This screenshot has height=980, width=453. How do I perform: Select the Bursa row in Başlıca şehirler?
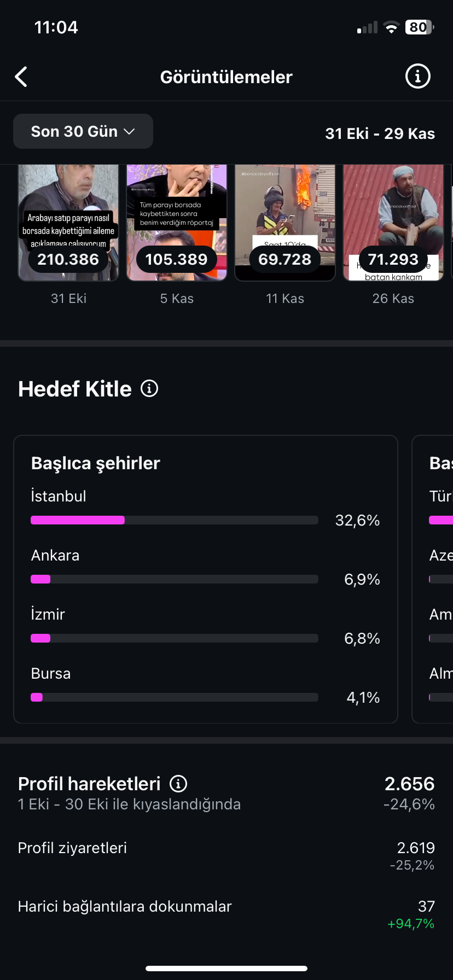[206, 686]
